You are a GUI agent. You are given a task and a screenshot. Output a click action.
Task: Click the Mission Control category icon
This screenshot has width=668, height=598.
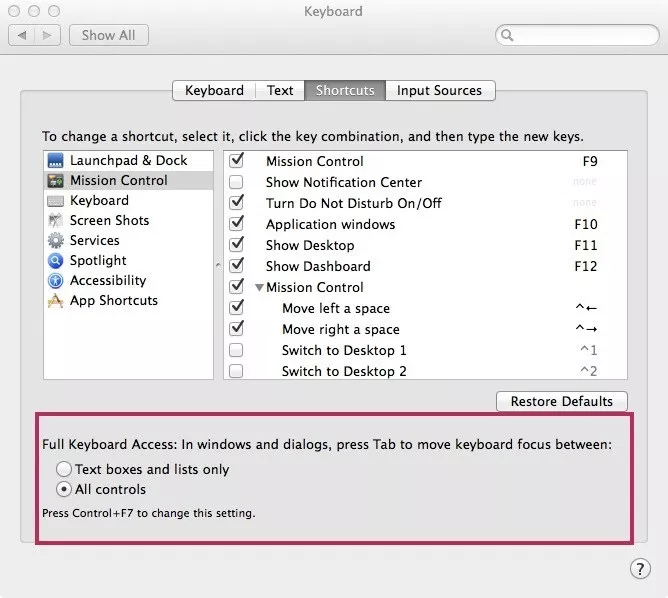(x=55, y=181)
